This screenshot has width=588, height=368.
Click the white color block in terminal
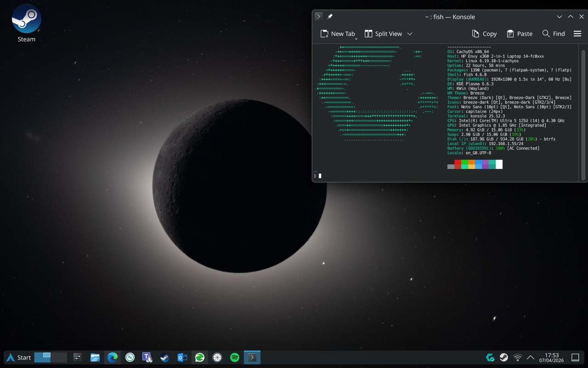499,164
